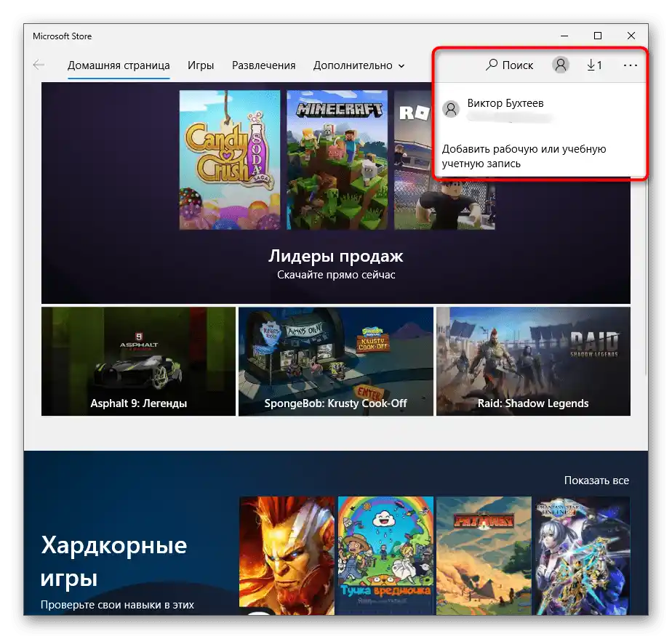Click Проверьте свои навыки description text
This screenshot has width=672, height=639.
117,605
